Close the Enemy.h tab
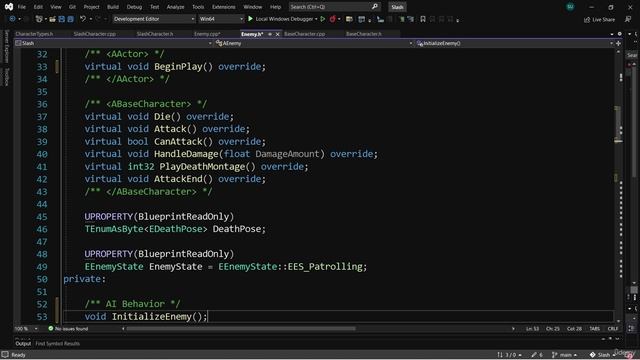 [x=278, y=34]
